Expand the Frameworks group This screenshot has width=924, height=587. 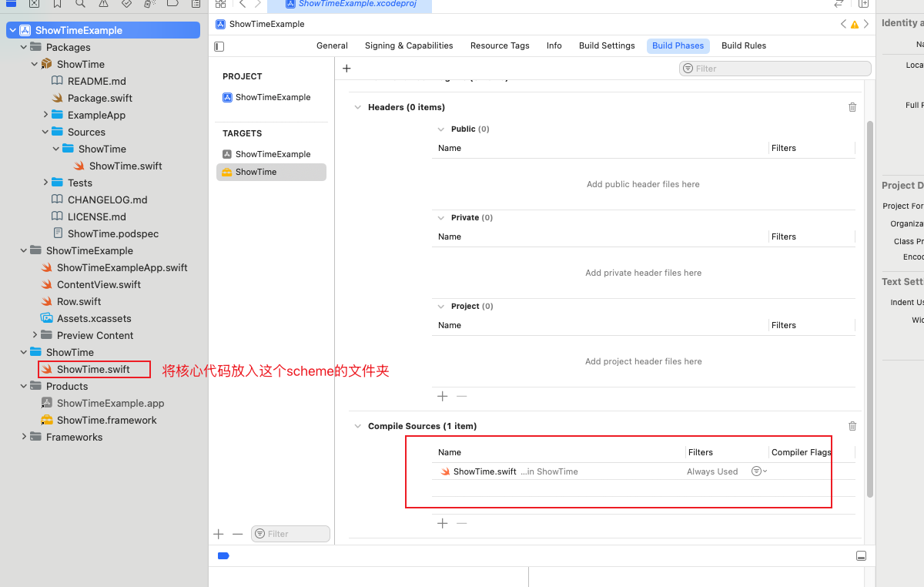25,437
